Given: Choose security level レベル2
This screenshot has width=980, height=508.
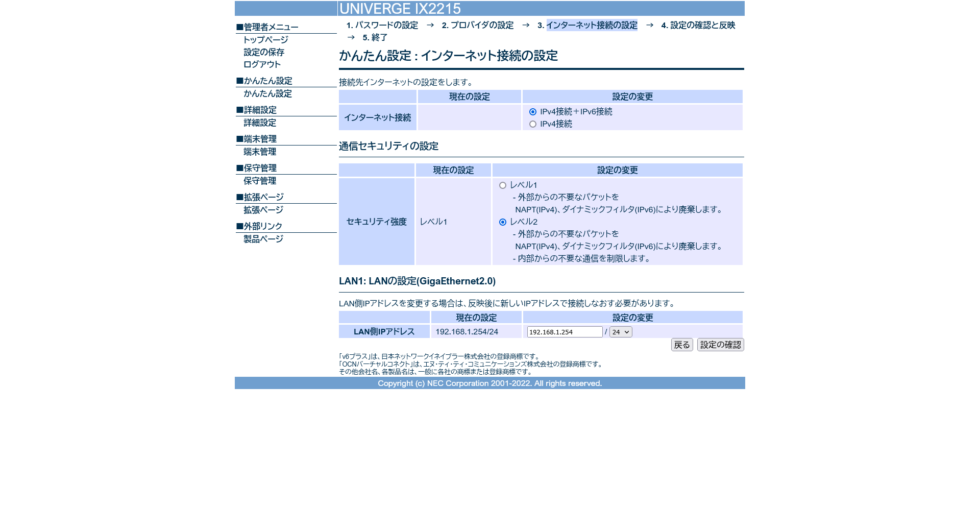Looking at the screenshot, I should (x=503, y=222).
